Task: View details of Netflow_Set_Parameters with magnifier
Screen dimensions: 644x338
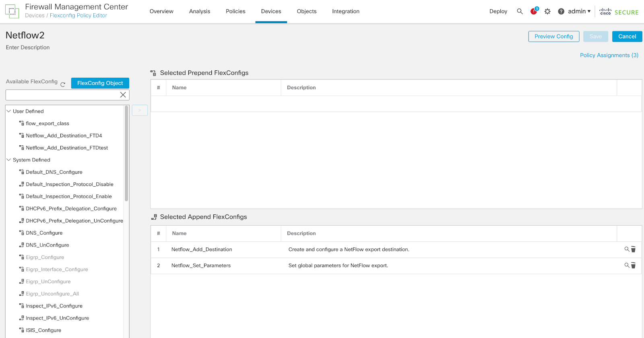Action: pyautogui.click(x=627, y=265)
